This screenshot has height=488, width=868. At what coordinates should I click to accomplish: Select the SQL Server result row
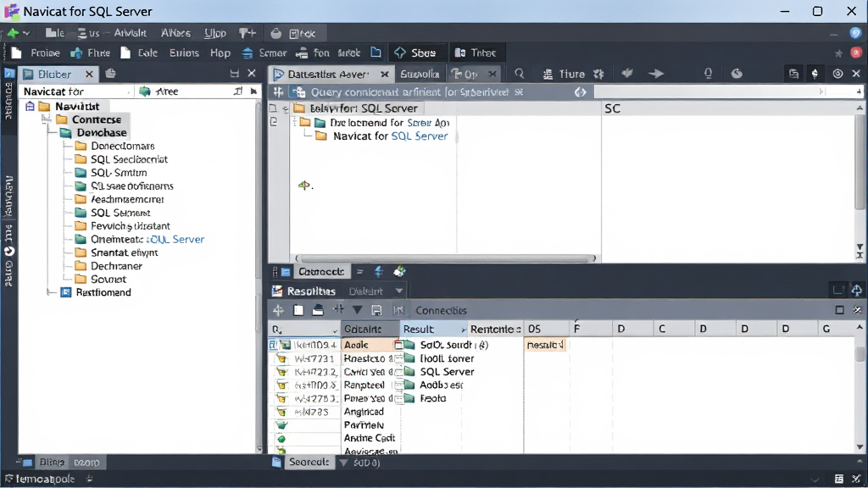pos(447,372)
